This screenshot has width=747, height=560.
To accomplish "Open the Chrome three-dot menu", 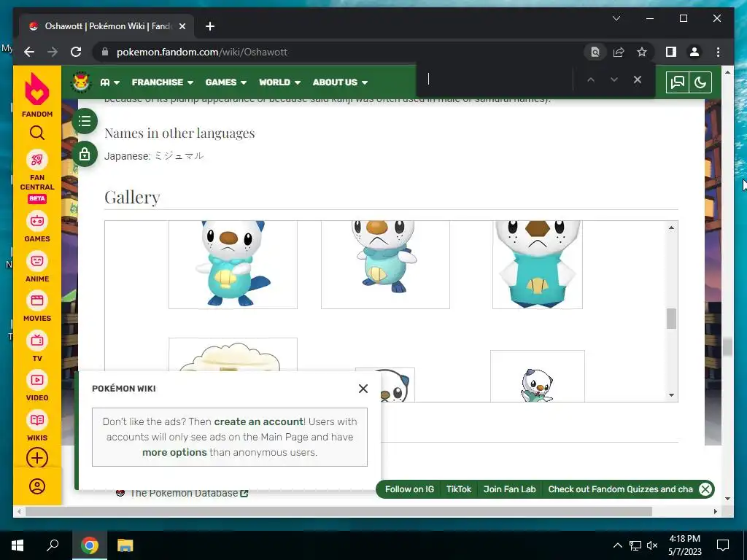I will click(718, 52).
